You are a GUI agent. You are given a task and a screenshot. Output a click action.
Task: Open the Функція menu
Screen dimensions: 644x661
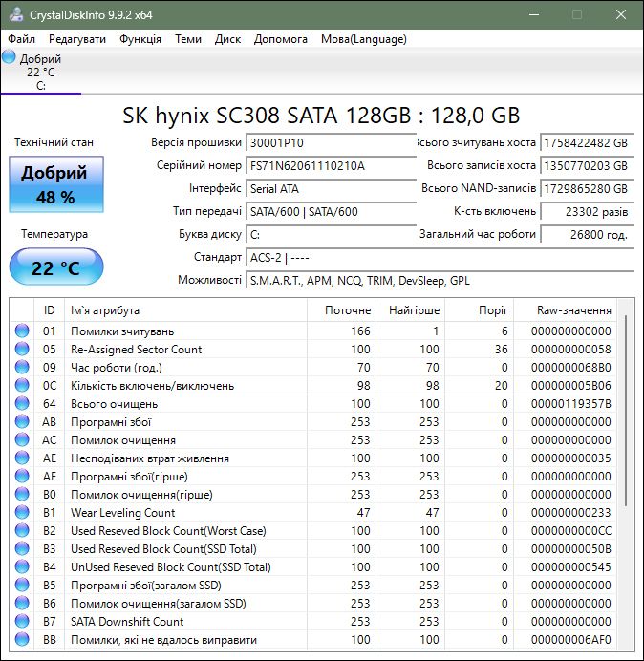point(140,39)
